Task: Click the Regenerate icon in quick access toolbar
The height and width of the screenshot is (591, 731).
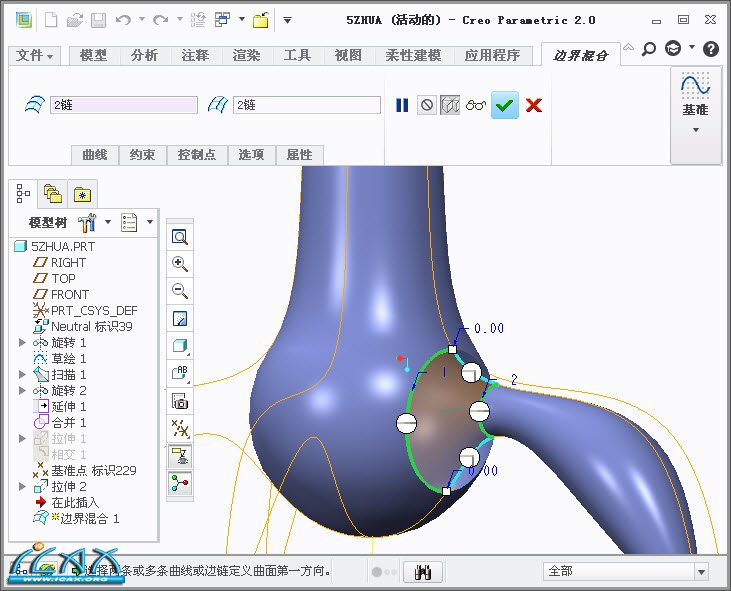Action: pyautogui.click(x=199, y=20)
